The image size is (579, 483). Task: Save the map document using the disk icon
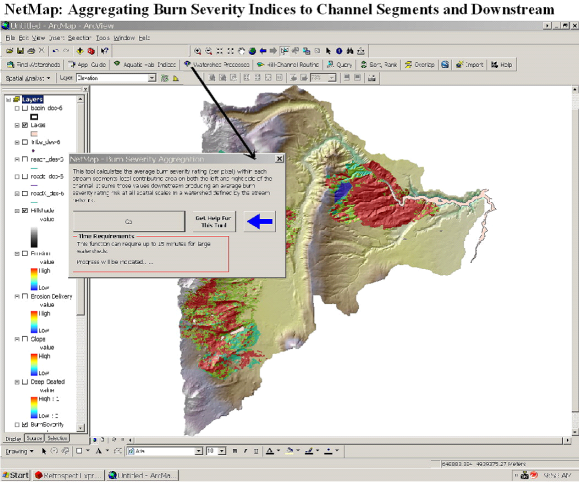[20, 51]
